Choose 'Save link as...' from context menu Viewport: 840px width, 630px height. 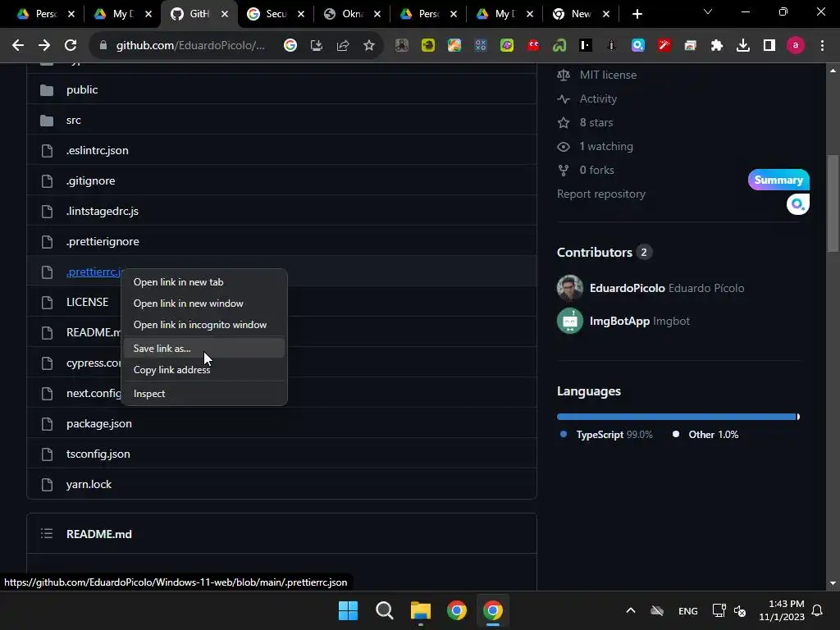click(x=203, y=348)
